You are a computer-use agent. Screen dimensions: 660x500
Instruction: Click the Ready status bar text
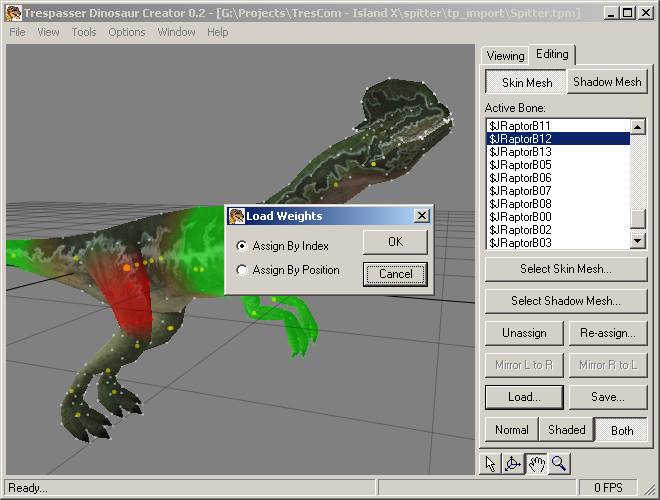(x=28, y=488)
